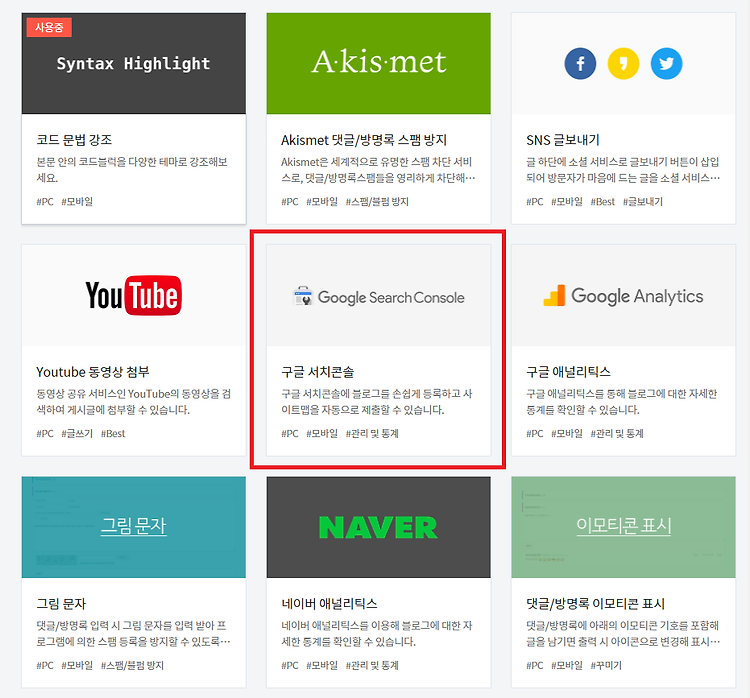Open the 그림 문자 banner link
This screenshot has width=750, height=698.
[x=133, y=526]
